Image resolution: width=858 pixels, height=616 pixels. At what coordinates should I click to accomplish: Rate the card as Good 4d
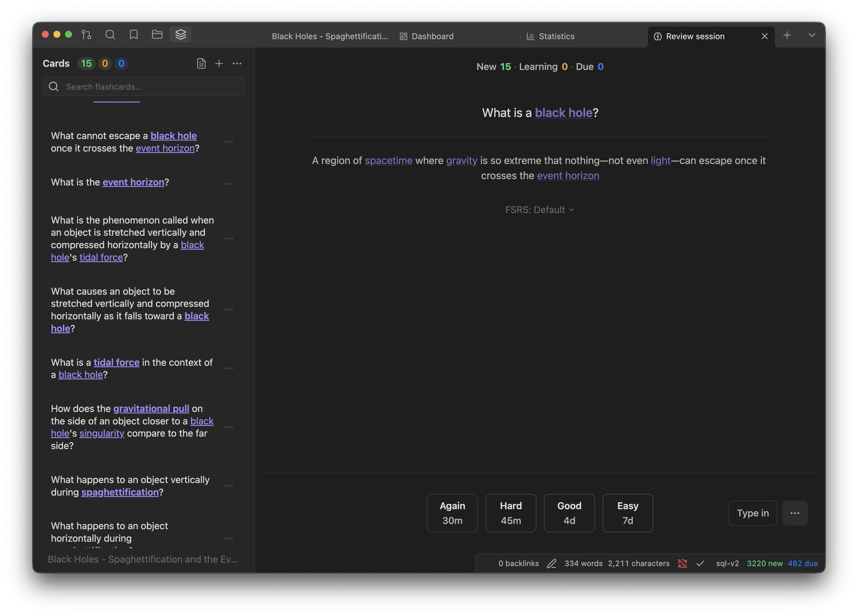(x=569, y=513)
